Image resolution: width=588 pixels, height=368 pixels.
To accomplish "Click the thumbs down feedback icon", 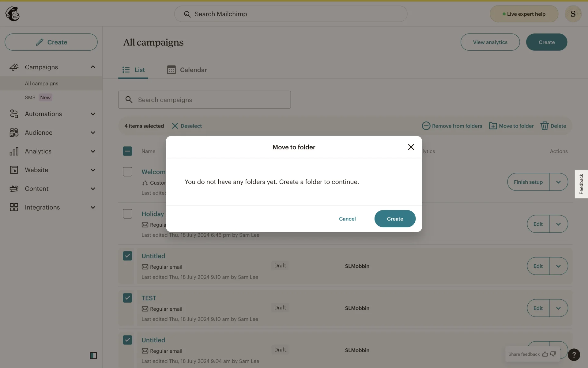I will (553, 354).
